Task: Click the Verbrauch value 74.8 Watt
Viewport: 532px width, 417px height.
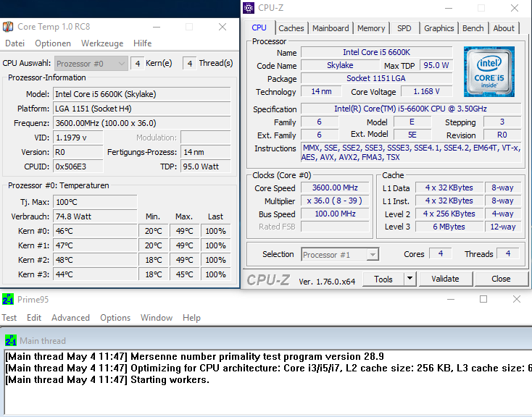Action: [x=95, y=216]
